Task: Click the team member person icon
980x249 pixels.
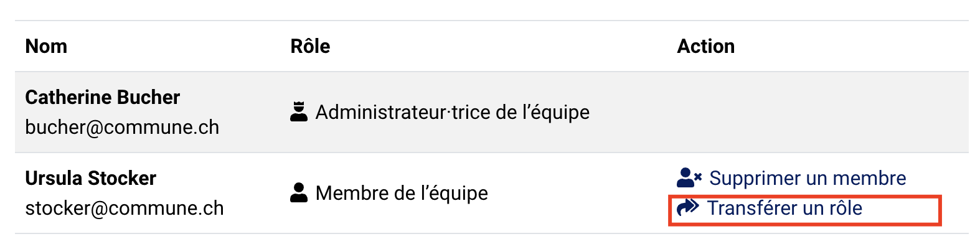Action: [299, 192]
